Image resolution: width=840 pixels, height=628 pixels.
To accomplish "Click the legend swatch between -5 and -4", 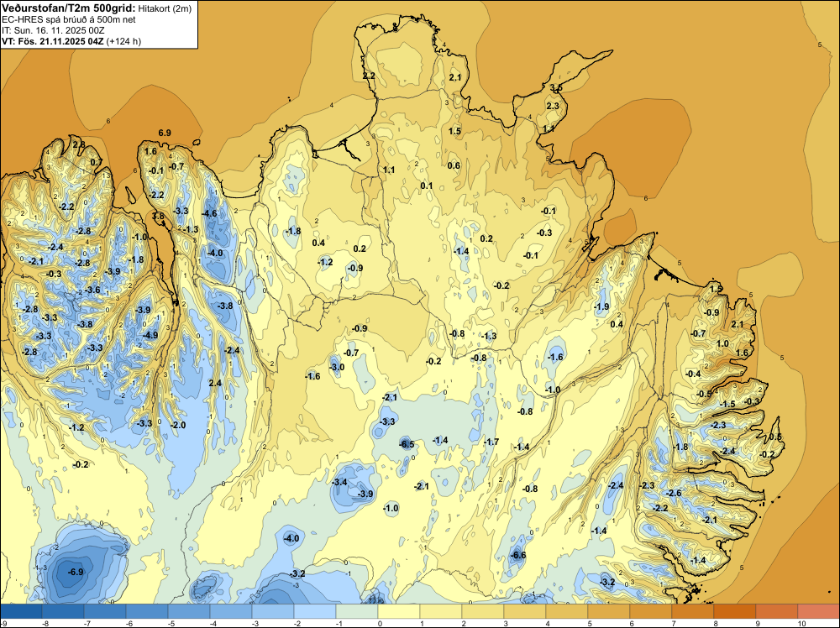I will [189, 611].
